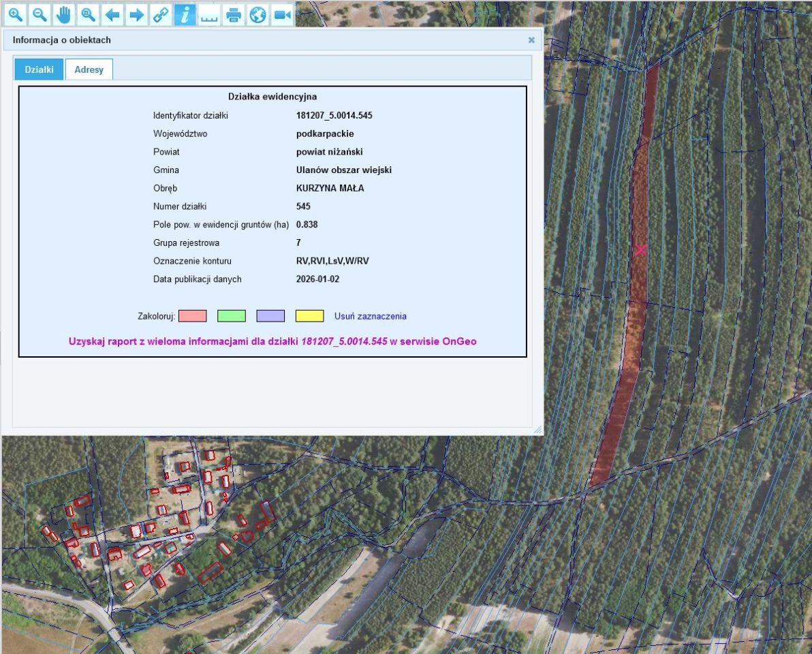Open the OnGeo report link

click(x=272, y=341)
